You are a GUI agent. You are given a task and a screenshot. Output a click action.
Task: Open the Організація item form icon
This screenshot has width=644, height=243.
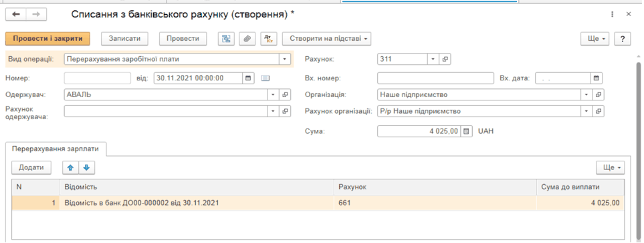pos(599,94)
